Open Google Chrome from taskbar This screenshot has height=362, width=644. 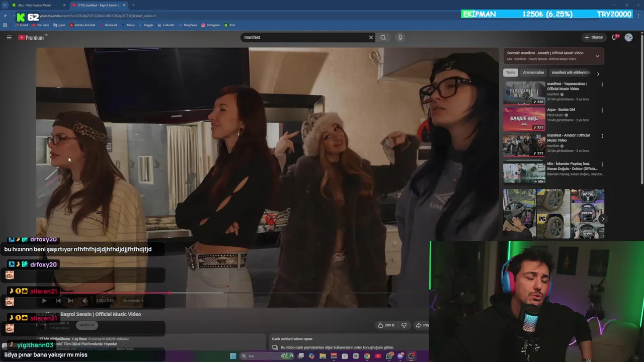point(367,356)
